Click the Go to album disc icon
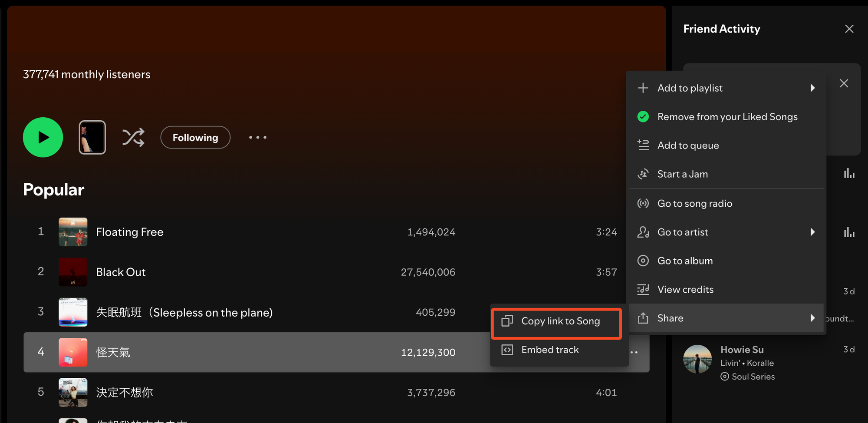 pyautogui.click(x=643, y=261)
